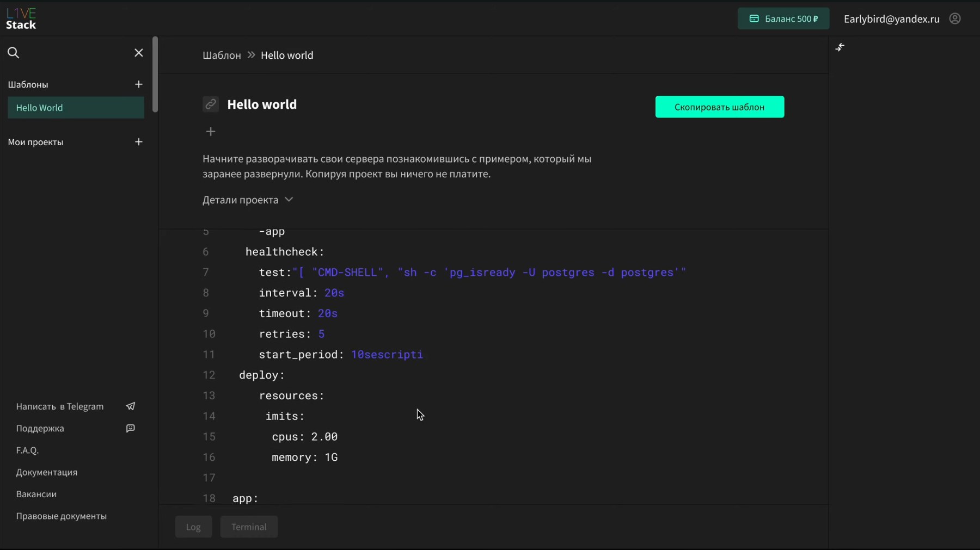Screen dimensions: 980x550
Task: Click the Шаблон breadcrumb link
Action: point(222,55)
